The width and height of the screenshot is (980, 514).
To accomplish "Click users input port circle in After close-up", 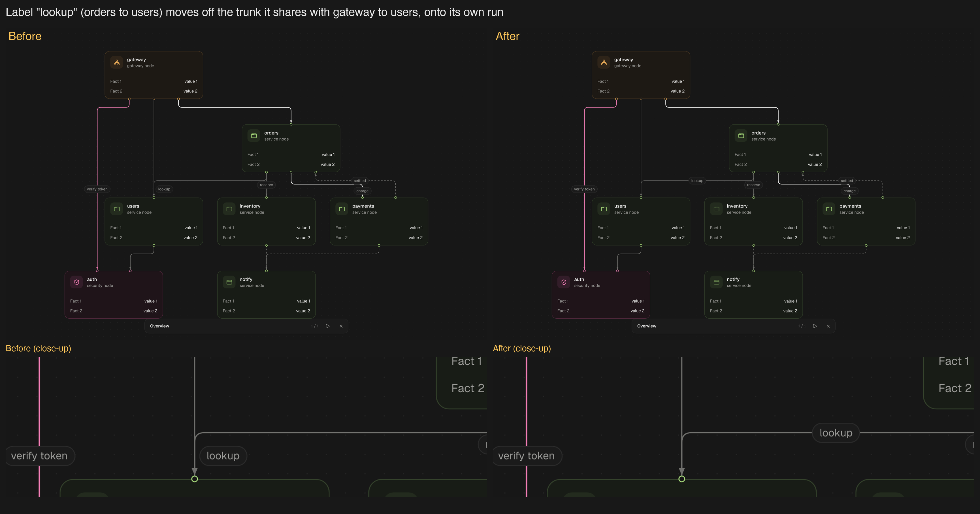I will coord(682,479).
